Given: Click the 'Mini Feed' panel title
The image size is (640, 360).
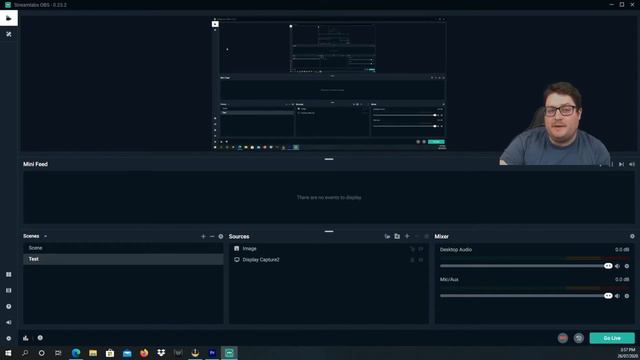Looking at the screenshot, I should coord(36,164).
